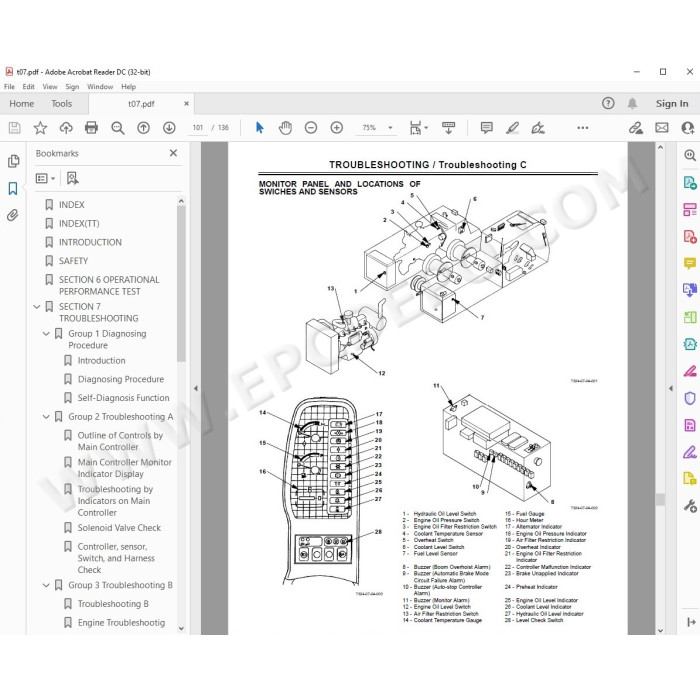Open the Help question mark icon

point(608,104)
